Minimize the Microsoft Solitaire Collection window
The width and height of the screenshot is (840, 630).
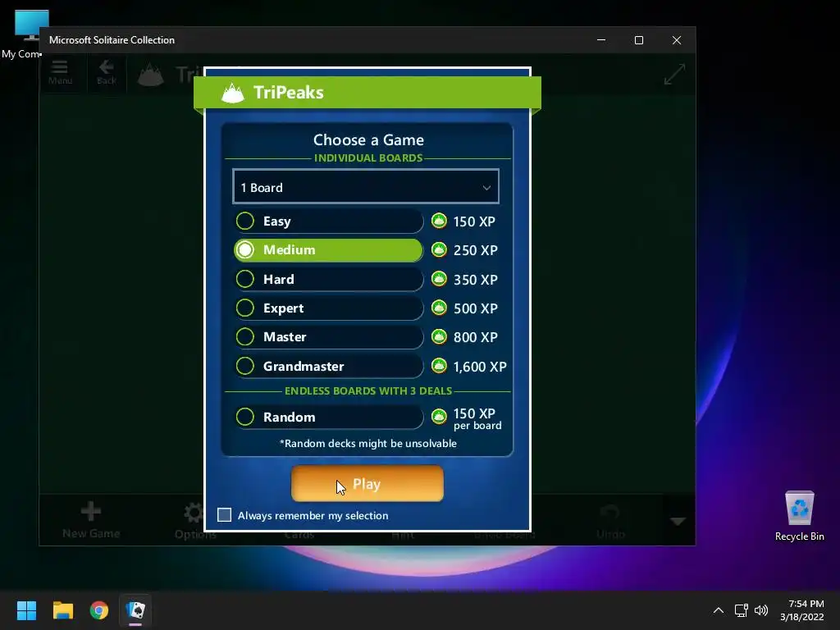(x=601, y=40)
